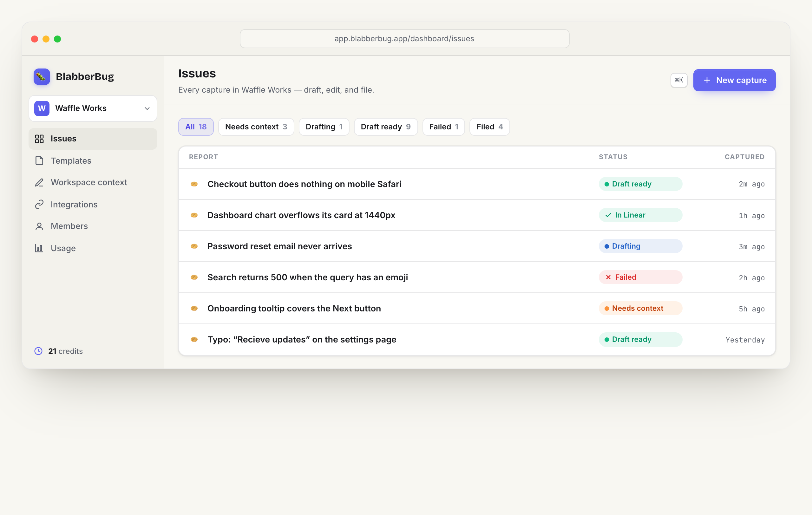Viewport: 812px width, 515px height.
Task: Go to Workspace context label
Action: [89, 182]
